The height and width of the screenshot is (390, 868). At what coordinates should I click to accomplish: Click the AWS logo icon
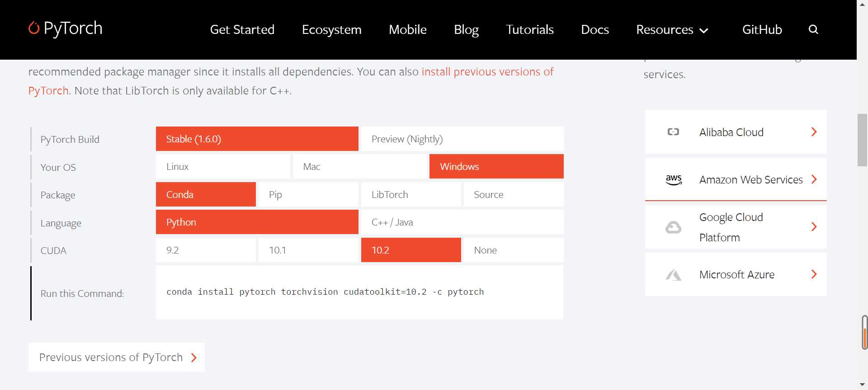674,180
